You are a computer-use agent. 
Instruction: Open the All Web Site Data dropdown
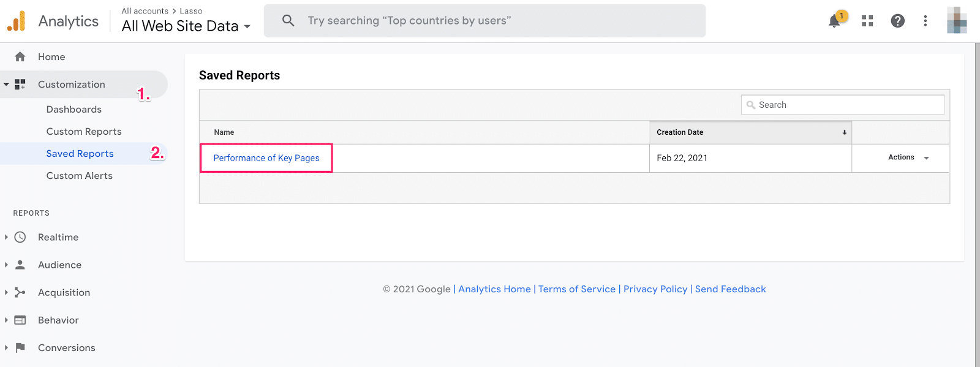186,26
